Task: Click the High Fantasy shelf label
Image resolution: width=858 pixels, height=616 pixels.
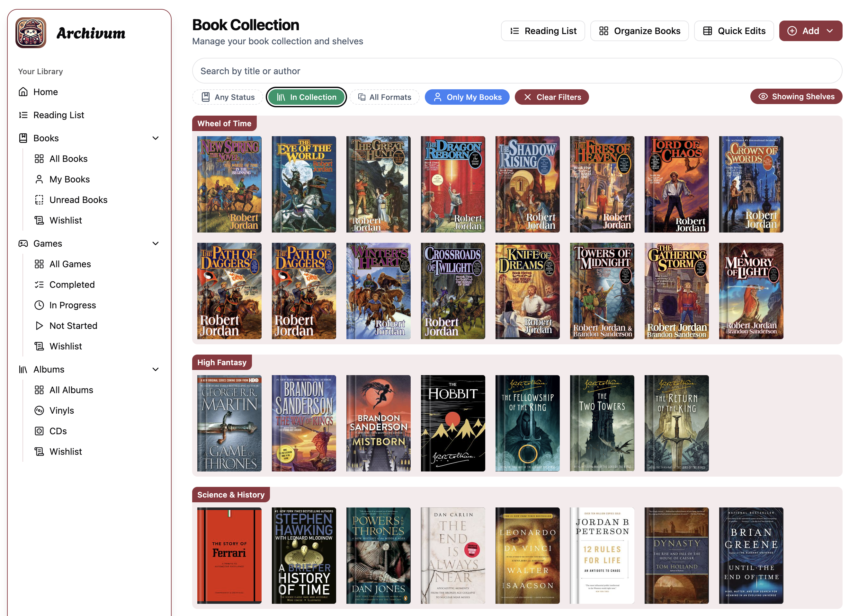Action: 222,362
